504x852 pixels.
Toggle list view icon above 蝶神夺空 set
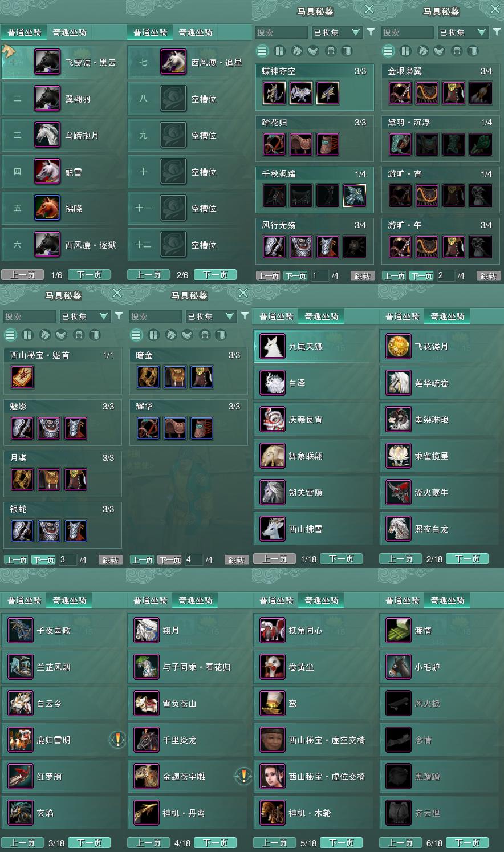click(262, 51)
